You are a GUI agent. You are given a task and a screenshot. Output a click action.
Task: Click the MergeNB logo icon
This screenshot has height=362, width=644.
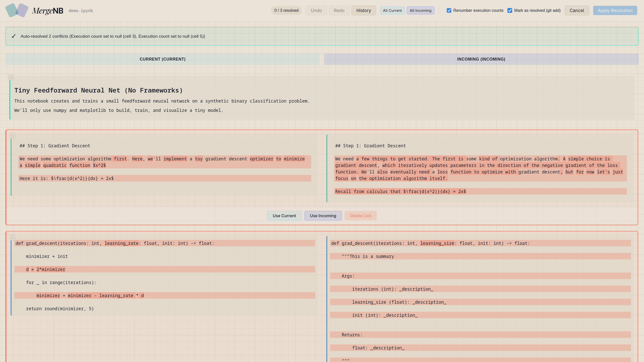tap(17, 10)
